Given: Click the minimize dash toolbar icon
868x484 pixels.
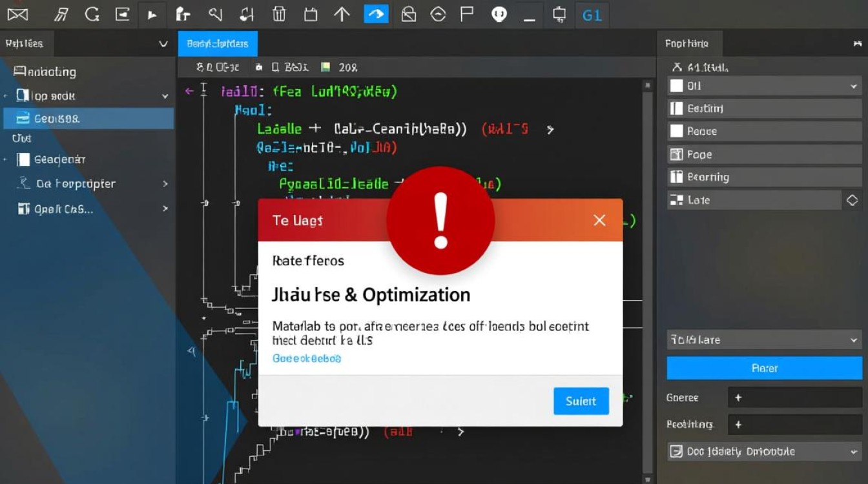Looking at the screenshot, I should 530,20.
